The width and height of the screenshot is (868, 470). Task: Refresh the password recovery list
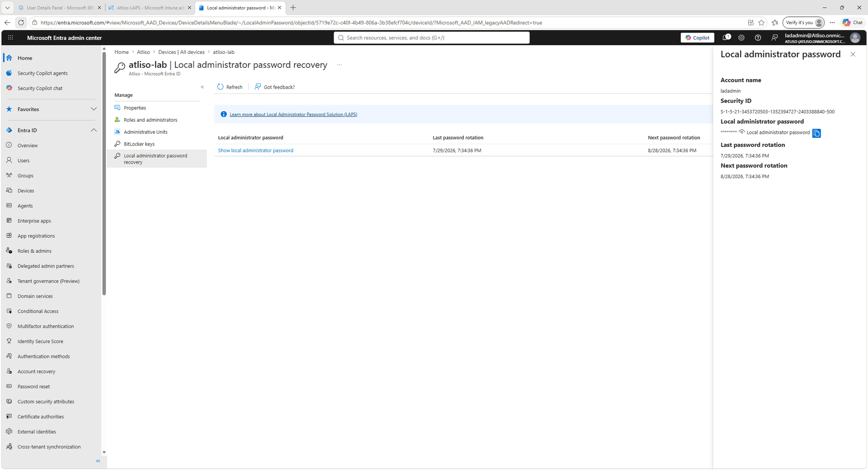(230, 87)
